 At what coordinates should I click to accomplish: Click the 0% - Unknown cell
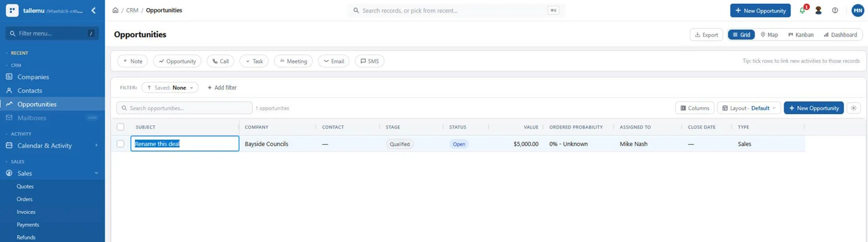569,144
